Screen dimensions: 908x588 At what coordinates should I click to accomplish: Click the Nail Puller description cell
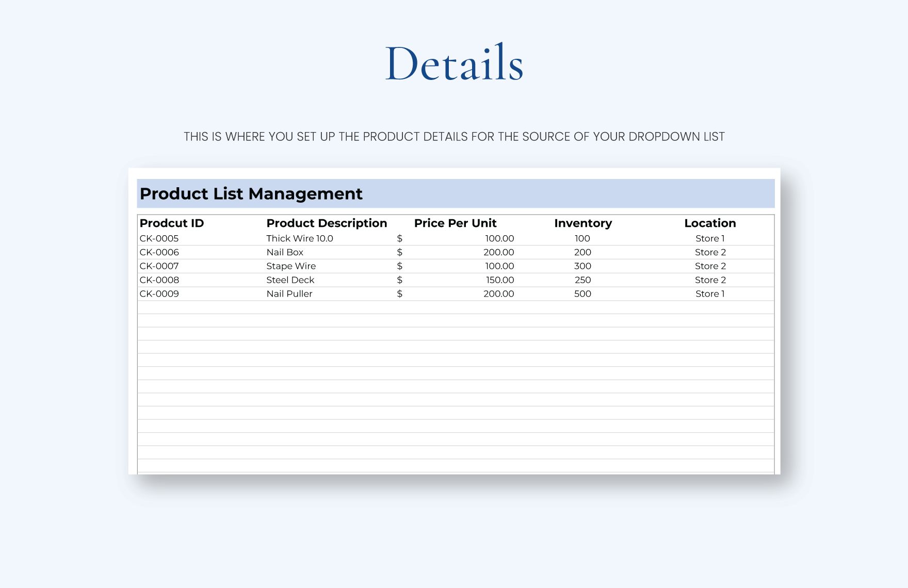[x=289, y=293]
